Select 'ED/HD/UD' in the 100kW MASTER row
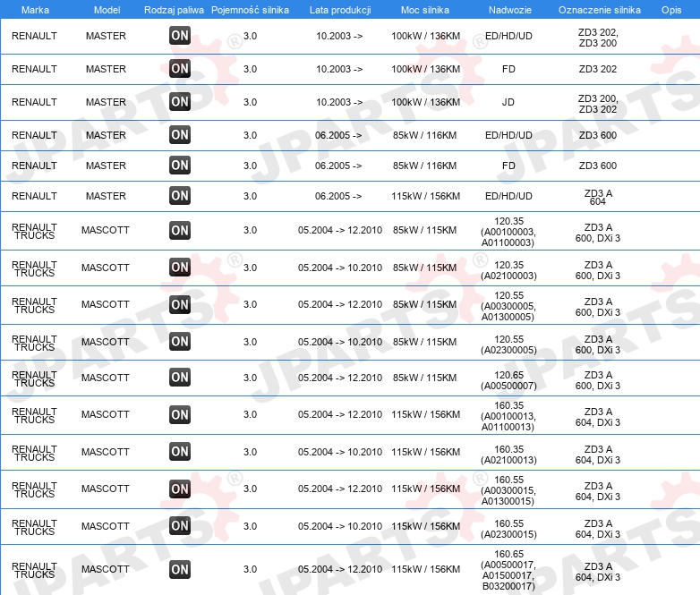Viewport: 700px width, 595px height. point(508,36)
